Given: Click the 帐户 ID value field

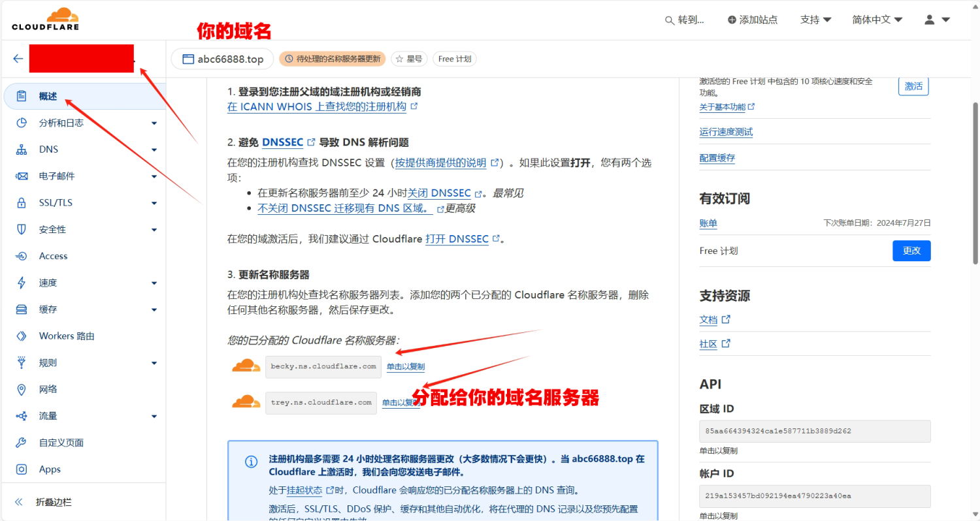Looking at the screenshot, I should [815, 496].
